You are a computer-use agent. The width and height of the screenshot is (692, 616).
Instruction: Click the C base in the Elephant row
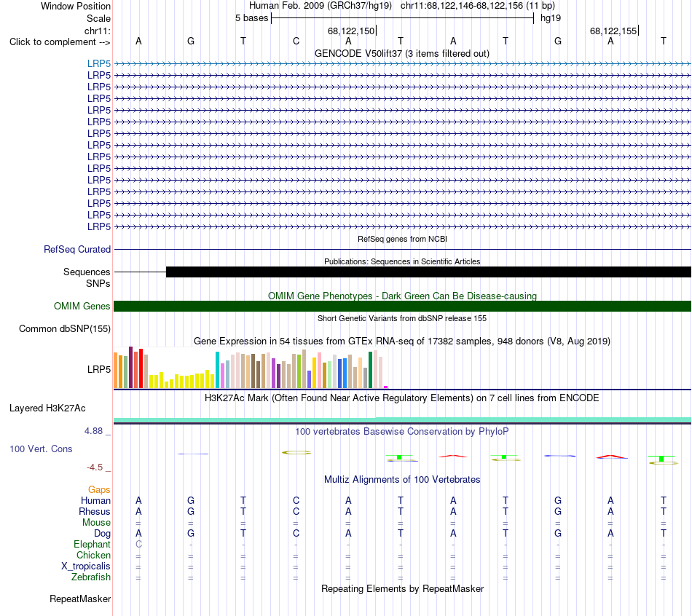pyautogui.click(x=138, y=544)
